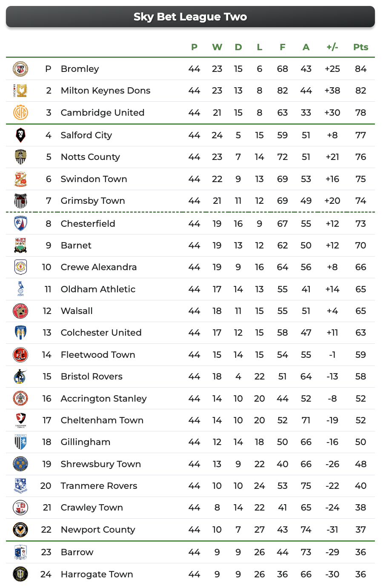Click the Sky Bet League Two title bar
The width and height of the screenshot is (383, 588).
[190, 17]
